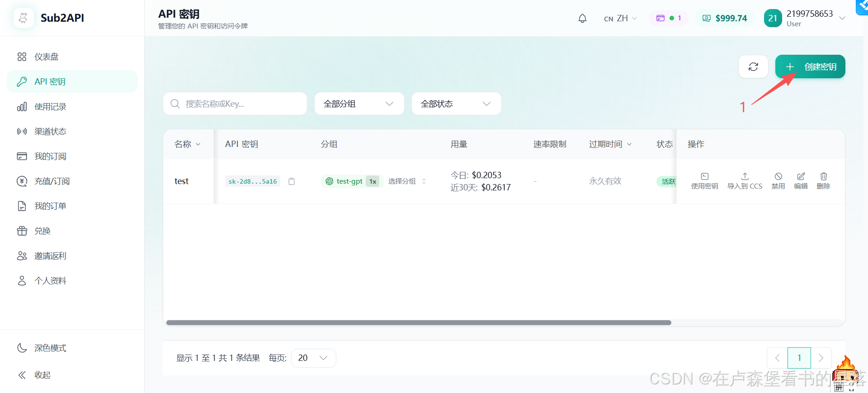This screenshot has width=868, height=393.
Task: Open 渠道状态 channel status
Action: click(72, 132)
